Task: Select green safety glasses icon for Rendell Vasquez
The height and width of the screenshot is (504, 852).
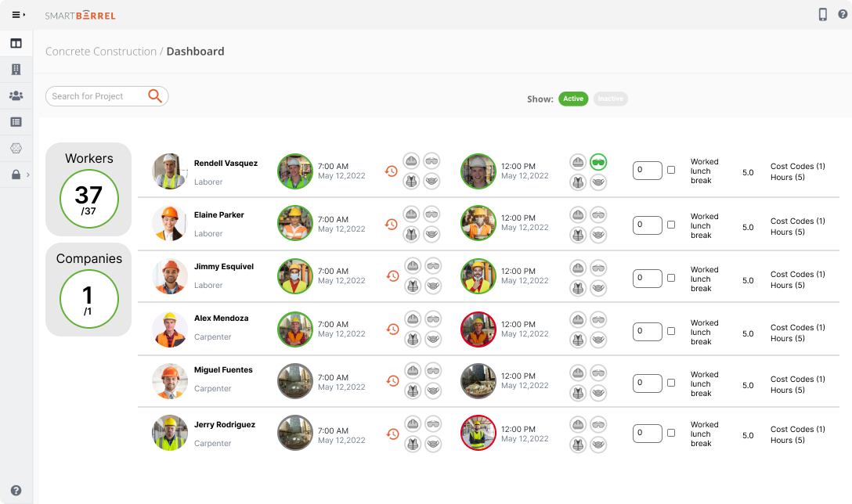Action: pyautogui.click(x=598, y=162)
